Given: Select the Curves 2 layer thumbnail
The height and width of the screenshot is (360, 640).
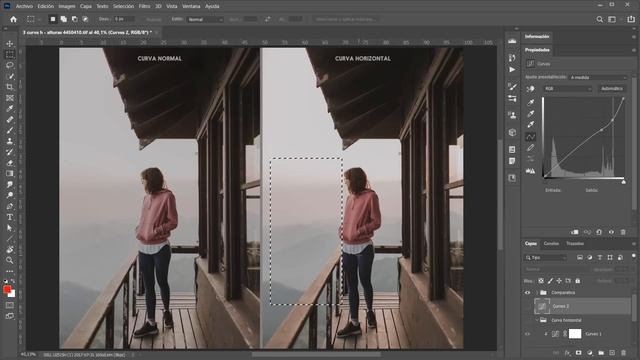Looking at the screenshot, I should 542,306.
